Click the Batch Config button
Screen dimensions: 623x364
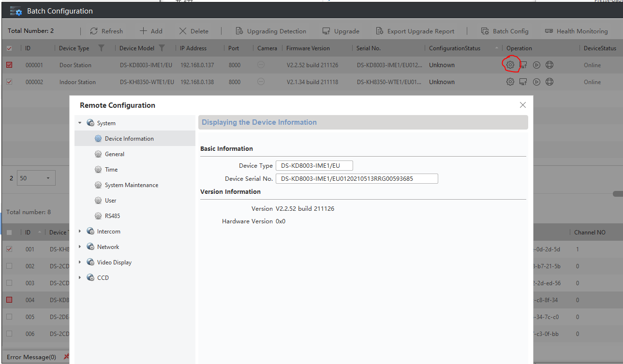504,31
